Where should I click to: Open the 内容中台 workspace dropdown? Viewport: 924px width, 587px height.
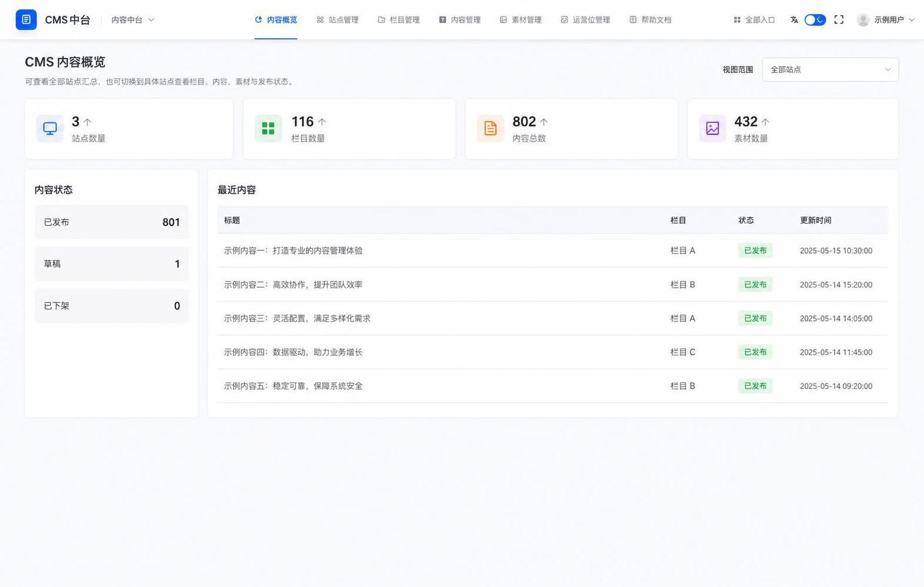click(133, 20)
